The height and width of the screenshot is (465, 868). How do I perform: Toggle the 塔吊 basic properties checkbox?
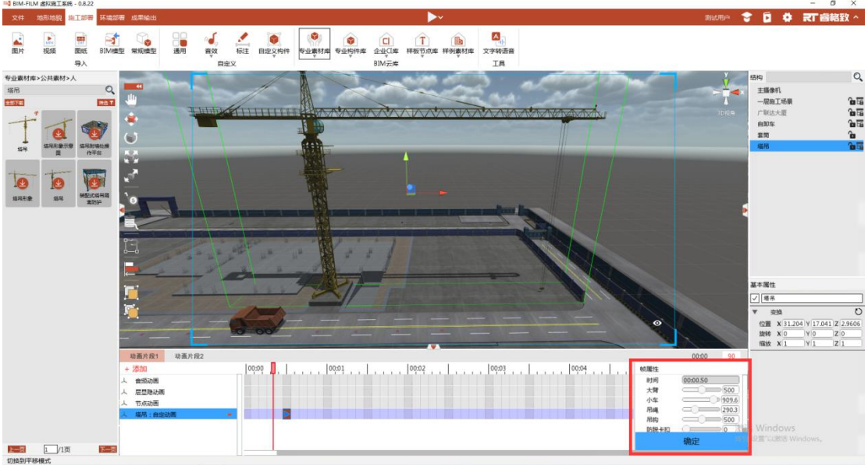(755, 298)
